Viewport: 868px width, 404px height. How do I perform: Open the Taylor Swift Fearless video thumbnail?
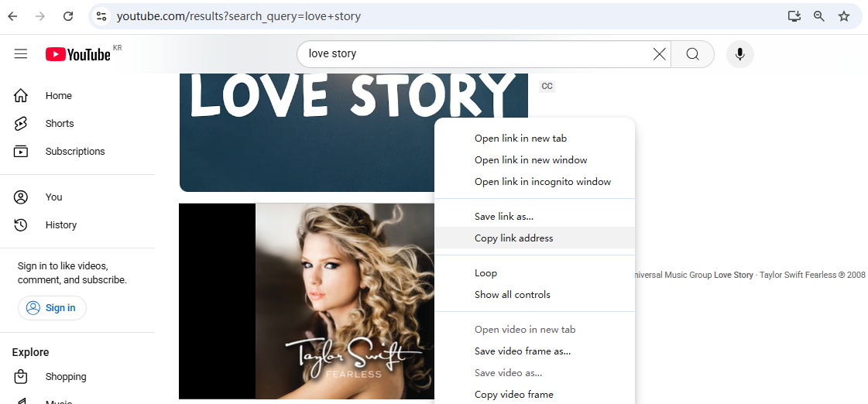pos(307,300)
